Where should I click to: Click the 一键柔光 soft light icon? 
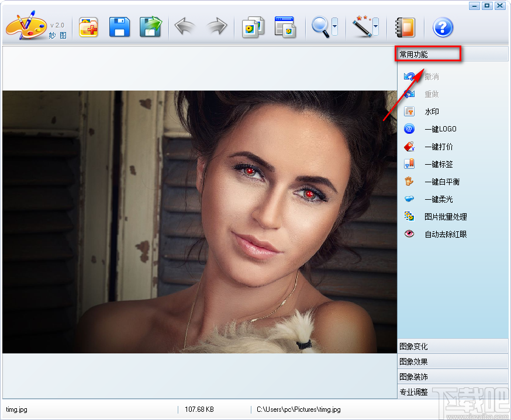(x=409, y=199)
